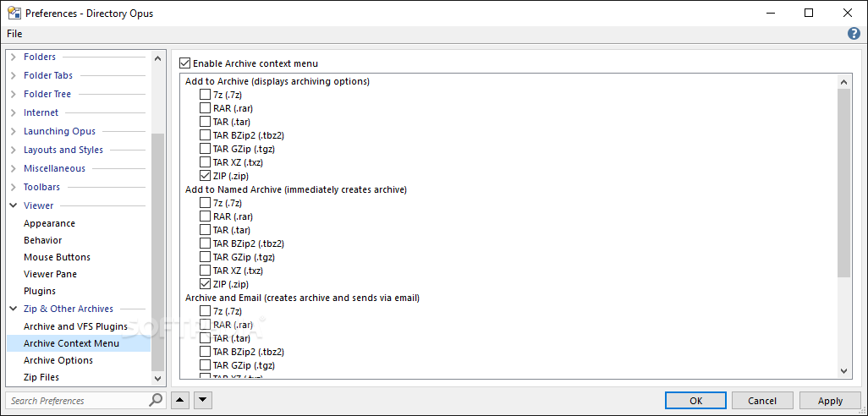868x416 pixels.
Task: Go to previous page with up arrow button
Action: point(179,400)
